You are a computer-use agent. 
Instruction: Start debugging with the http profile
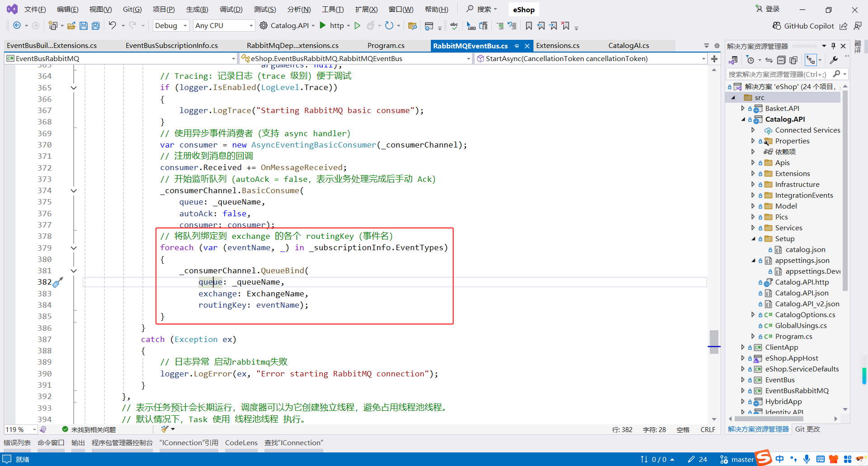pyautogui.click(x=322, y=25)
